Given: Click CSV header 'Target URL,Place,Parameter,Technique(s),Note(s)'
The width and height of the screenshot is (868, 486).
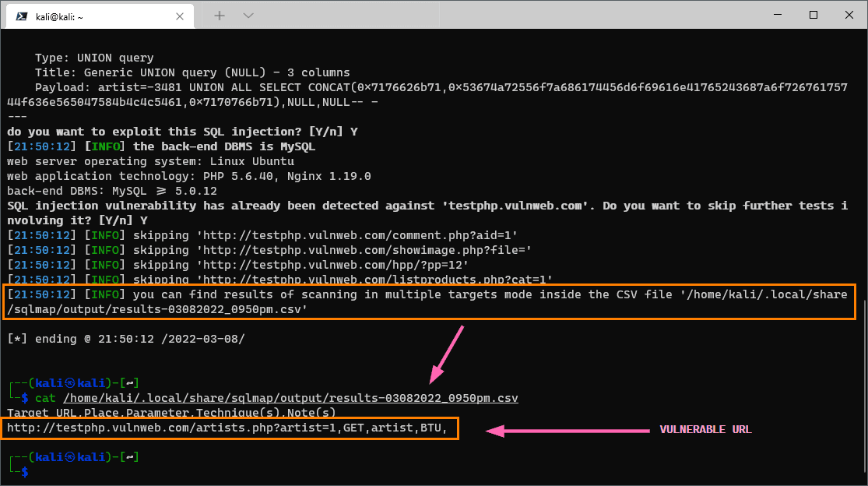Looking at the screenshot, I should point(171,412).
